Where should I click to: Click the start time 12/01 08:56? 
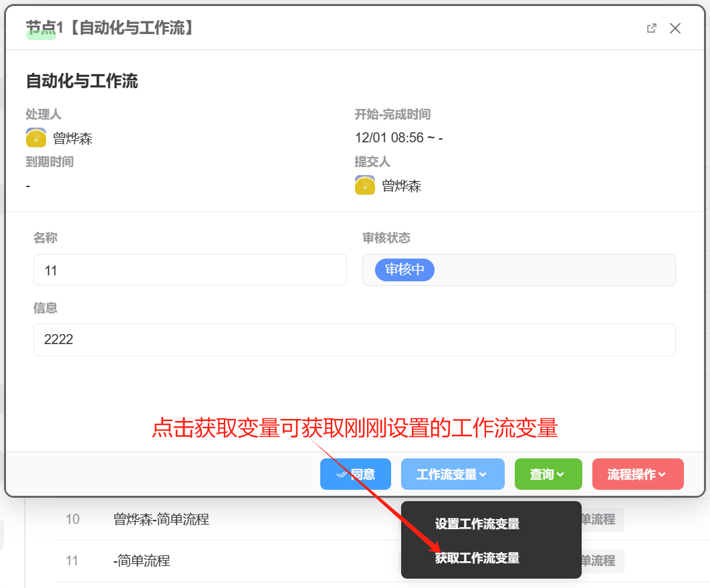(389, 138)
